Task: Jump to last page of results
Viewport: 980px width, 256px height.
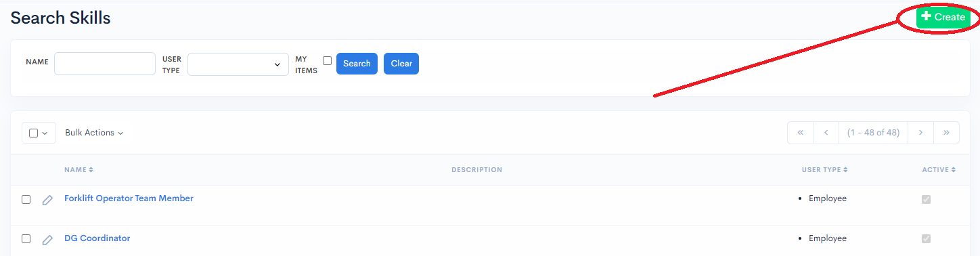Action: 946,133
